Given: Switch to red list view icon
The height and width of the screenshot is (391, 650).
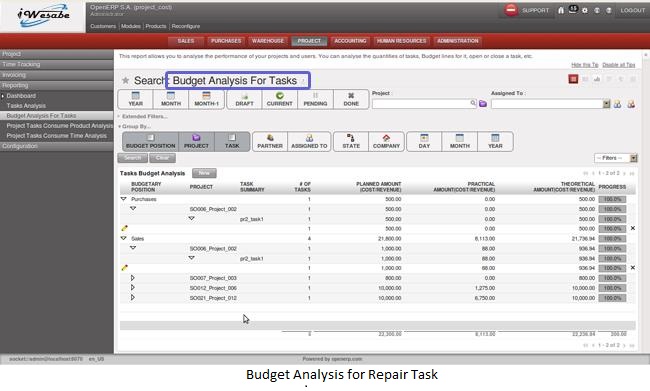Looking at the screenshot, I should click(573, 79).
